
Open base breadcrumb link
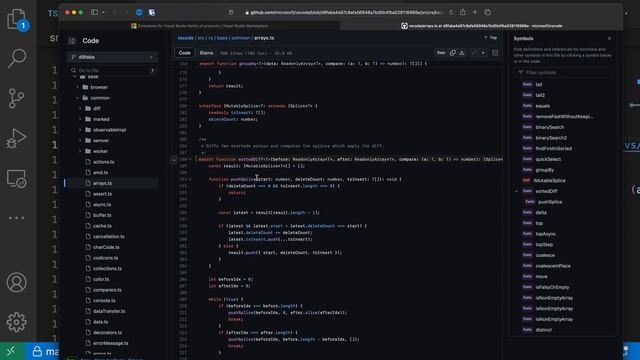[x=222, y=38]
